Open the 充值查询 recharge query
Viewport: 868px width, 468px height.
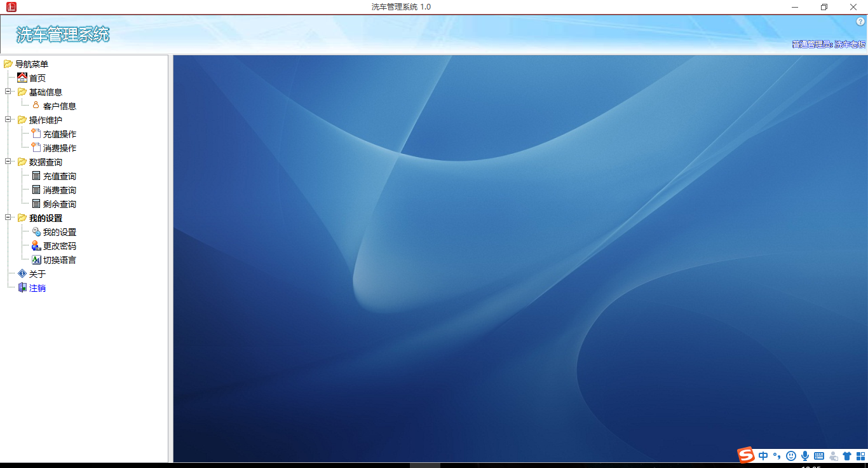[60, 176]
